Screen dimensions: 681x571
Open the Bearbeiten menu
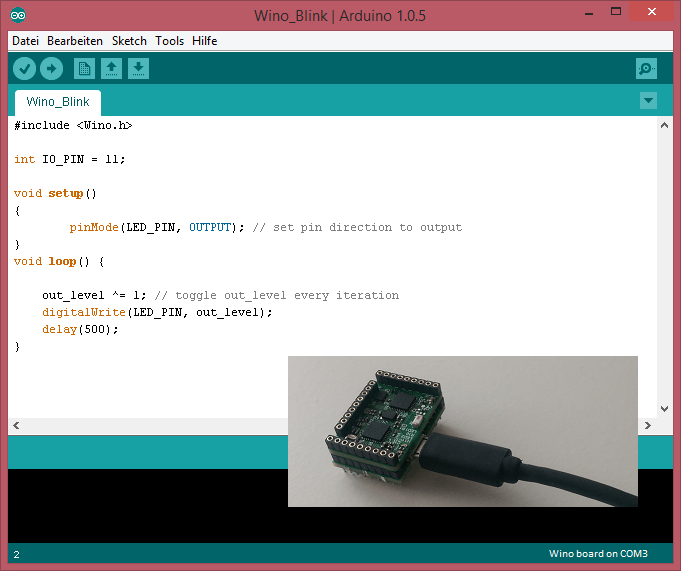pos(75,41)
